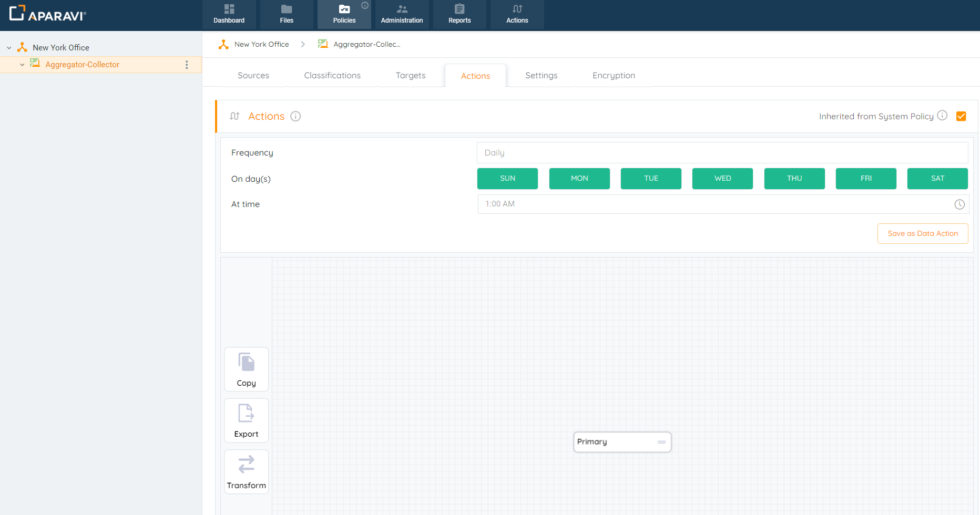Image resolution: width=980 pixels, height=515 pixels.
Task: Expand the Aggregator-Collector tree node
Action: (x=22, y=65)
